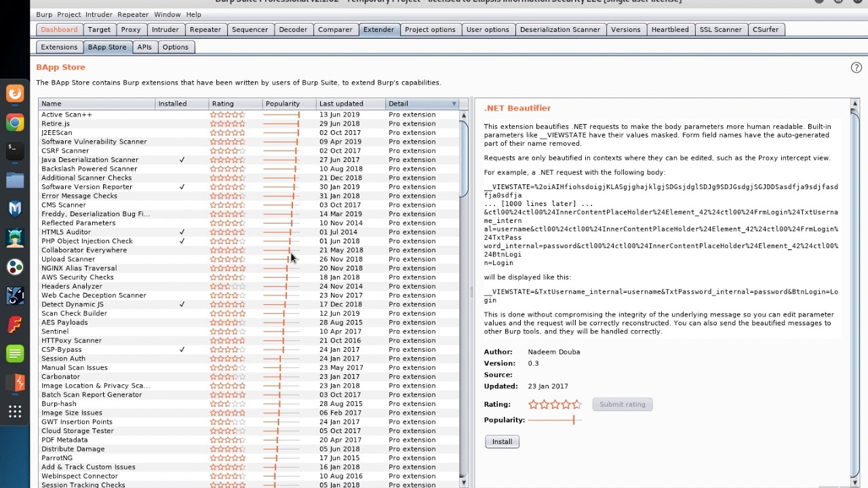This screenshot has width=868, height=488.
Task: Open the green notes dock icon
Action: [x=15, y=353]
